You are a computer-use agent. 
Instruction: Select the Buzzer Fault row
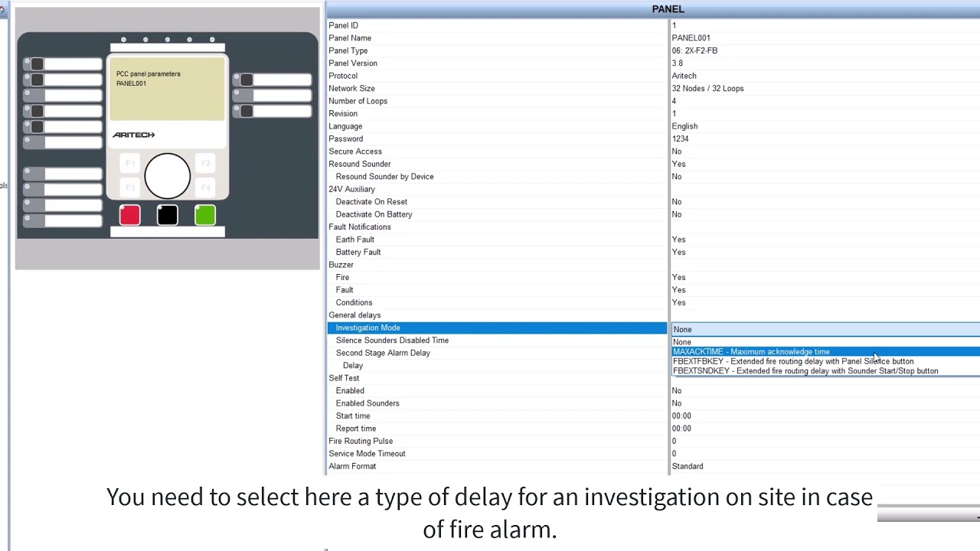coord(497,291)
